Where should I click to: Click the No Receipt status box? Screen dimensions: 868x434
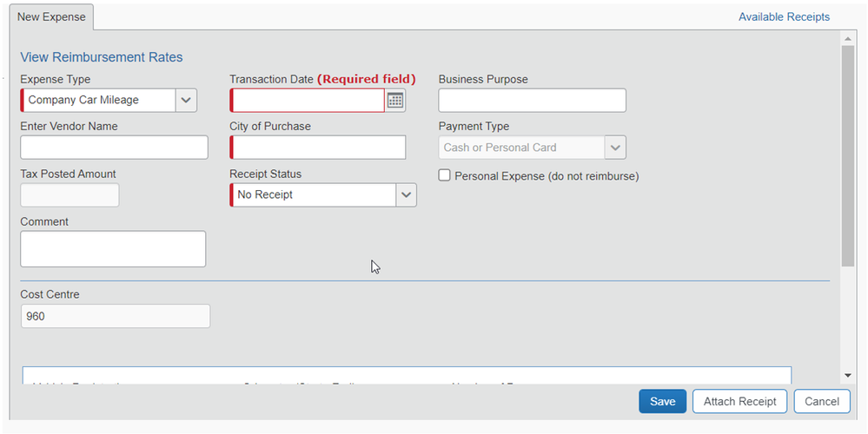pos(314,195)
